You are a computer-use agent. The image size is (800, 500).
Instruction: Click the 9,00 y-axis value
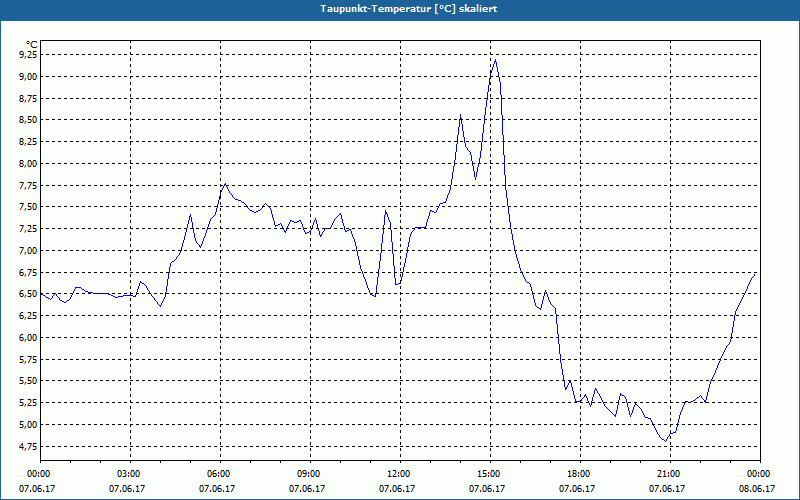[x=28, y=77]
